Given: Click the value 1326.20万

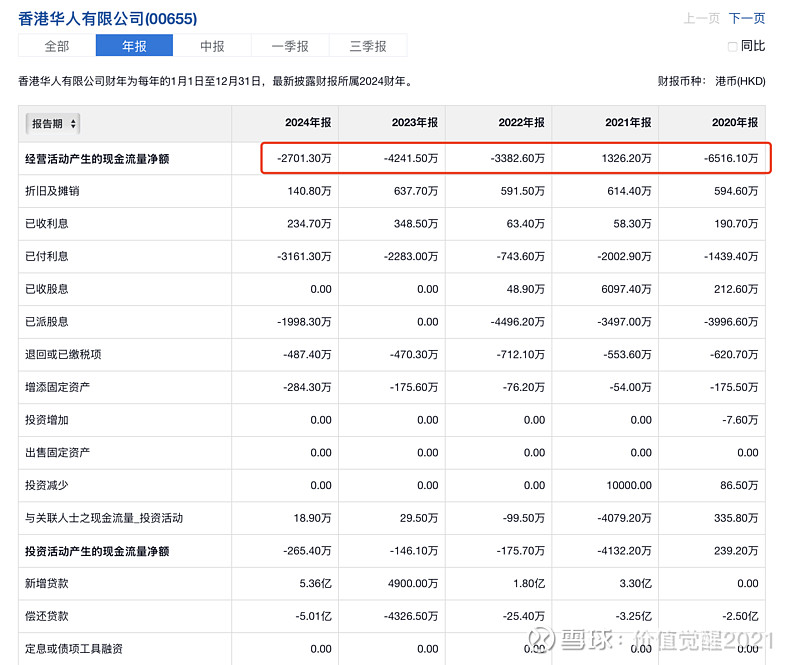Looking at the screenshot, I should click(x=627, y=158).
